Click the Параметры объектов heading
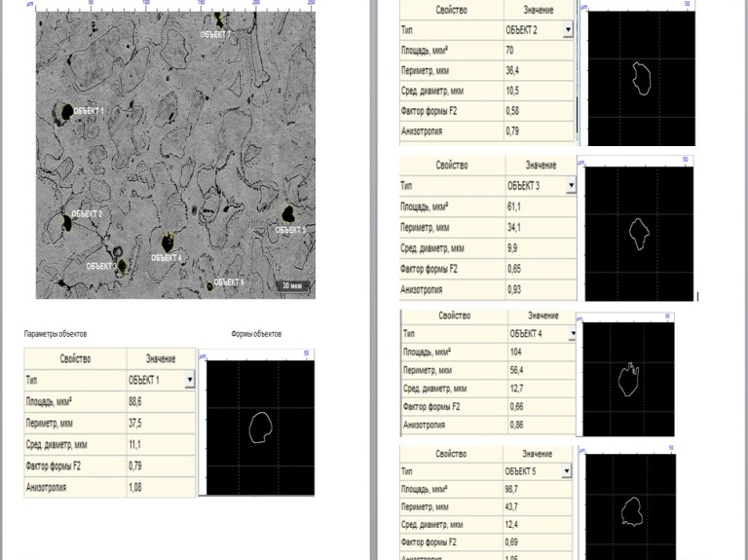The height and width of the screenshot is (560, 748). pyautogui.click(x=56, y=334)
